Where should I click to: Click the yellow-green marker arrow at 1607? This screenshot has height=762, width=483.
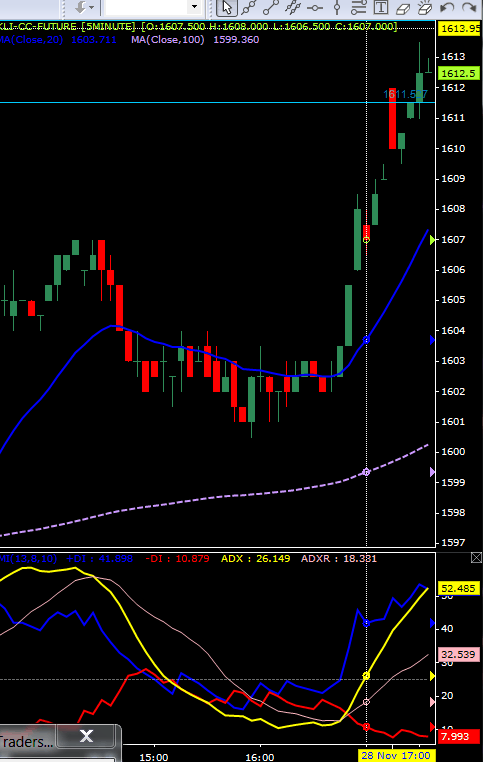tap(432, 239)
